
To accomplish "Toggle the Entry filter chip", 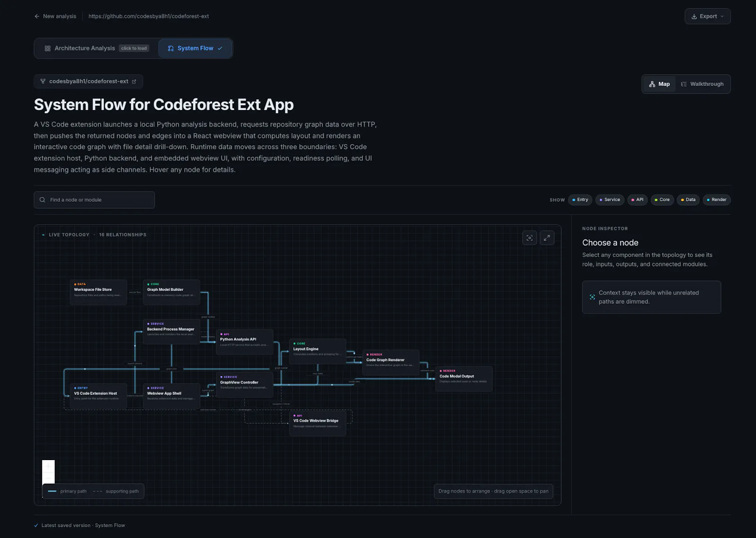I will coord(580,200).
